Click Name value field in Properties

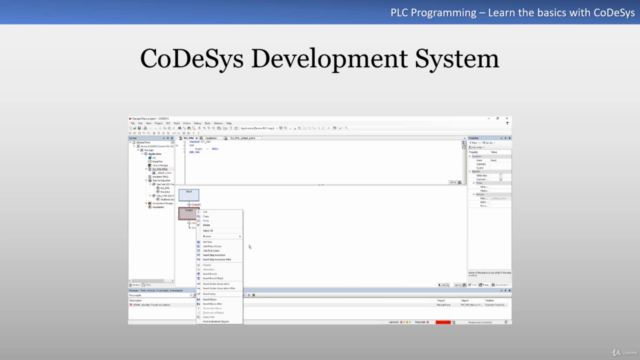pos(500,160)
